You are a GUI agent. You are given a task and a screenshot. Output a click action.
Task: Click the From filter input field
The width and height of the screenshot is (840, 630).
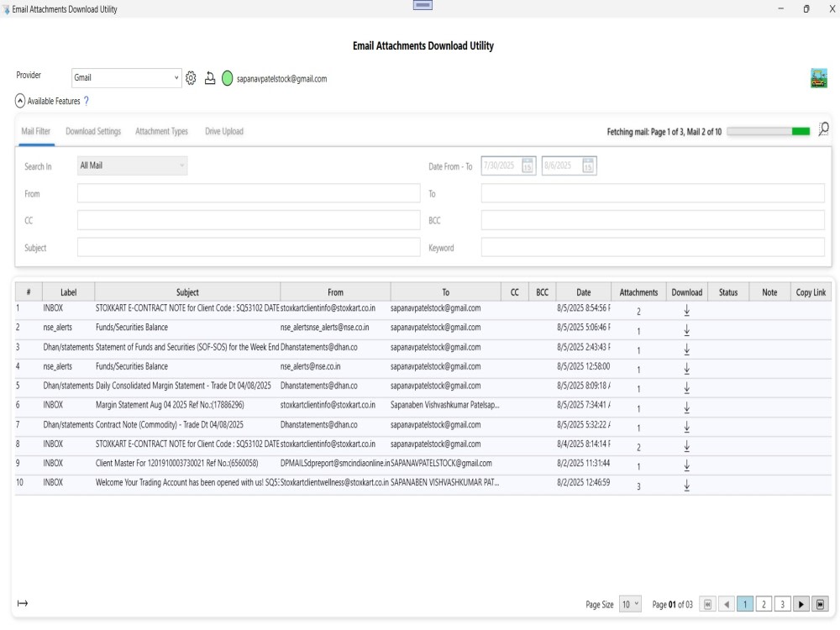pyautogui.click(x=249, y=193)
